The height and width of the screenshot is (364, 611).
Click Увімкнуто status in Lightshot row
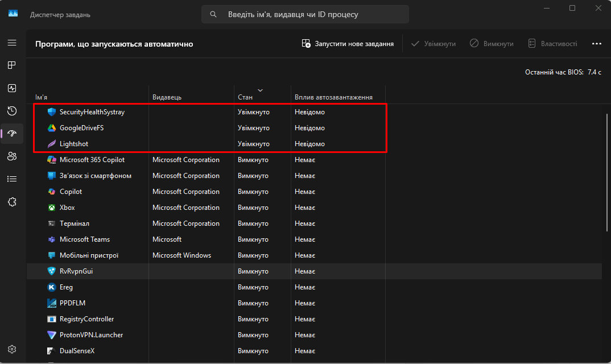pyautogui.click(x=254, y=144)
